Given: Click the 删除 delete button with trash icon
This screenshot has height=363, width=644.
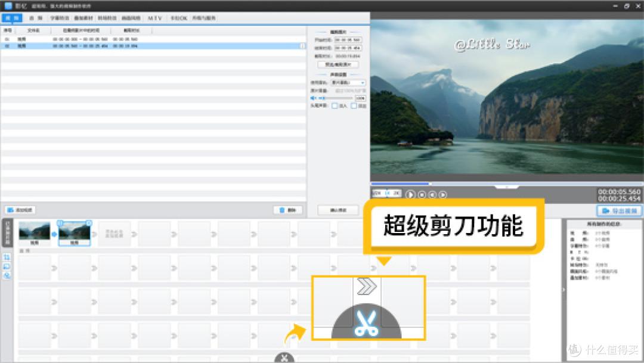Looking at the screenshot, I should (288, 210).
